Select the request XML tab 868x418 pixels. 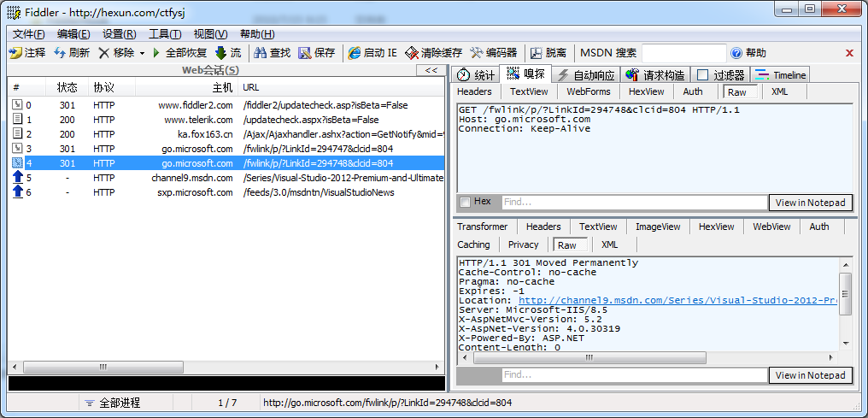pyautogui.click(x=779, y=92)
